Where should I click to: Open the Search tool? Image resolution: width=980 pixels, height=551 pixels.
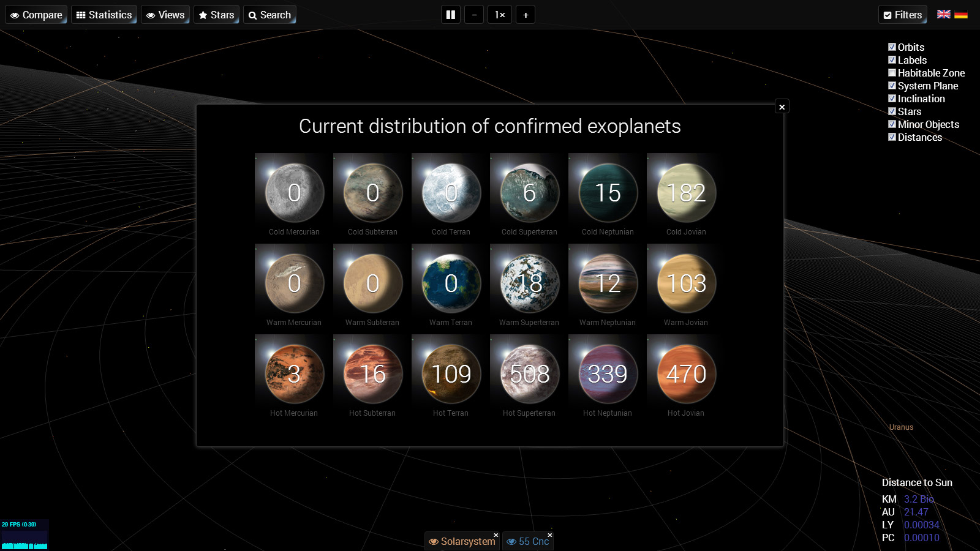[x=269, y=15]
